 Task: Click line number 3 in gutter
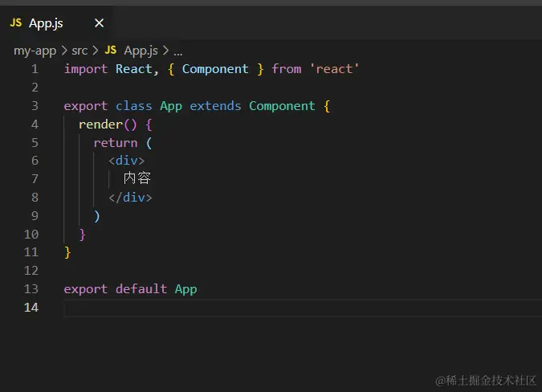pos(35,106)
